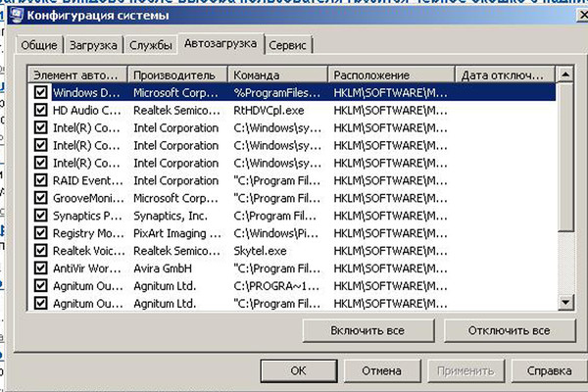Close the Конфигурация системы window
Image resolution: width=588 pixels, height=392 pixels.
pos(582,16)
